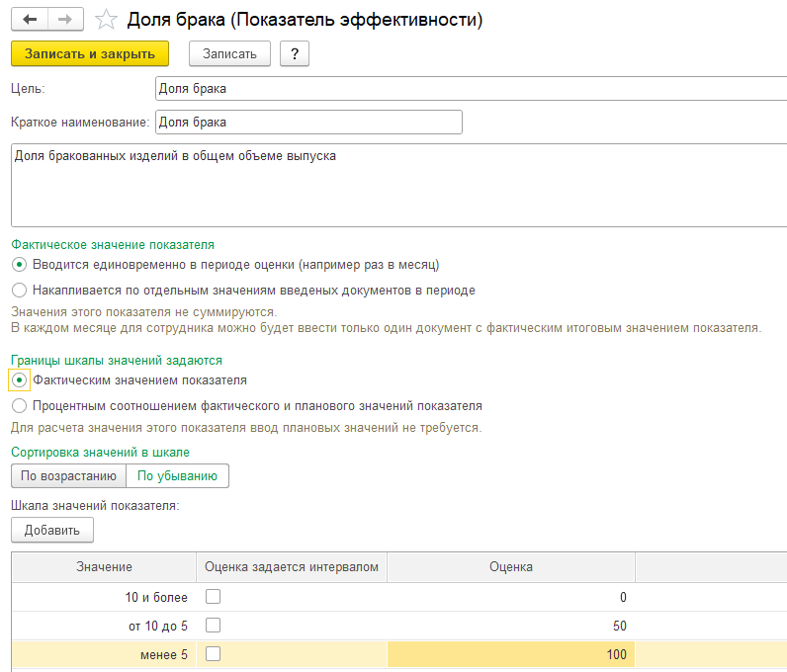Click the 'Записать' button
Image resolution: width=787 pixels, height=672 pixels.
pos(229,53)
